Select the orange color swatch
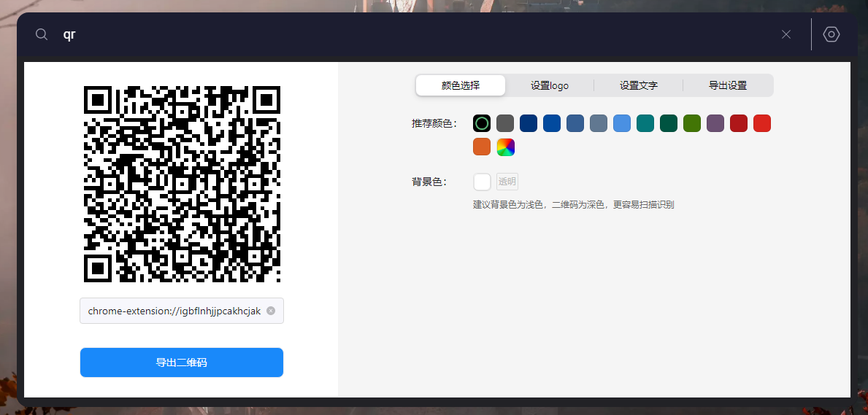The width and height of the screenshot is (868, 415). click(x=482, y=147)
